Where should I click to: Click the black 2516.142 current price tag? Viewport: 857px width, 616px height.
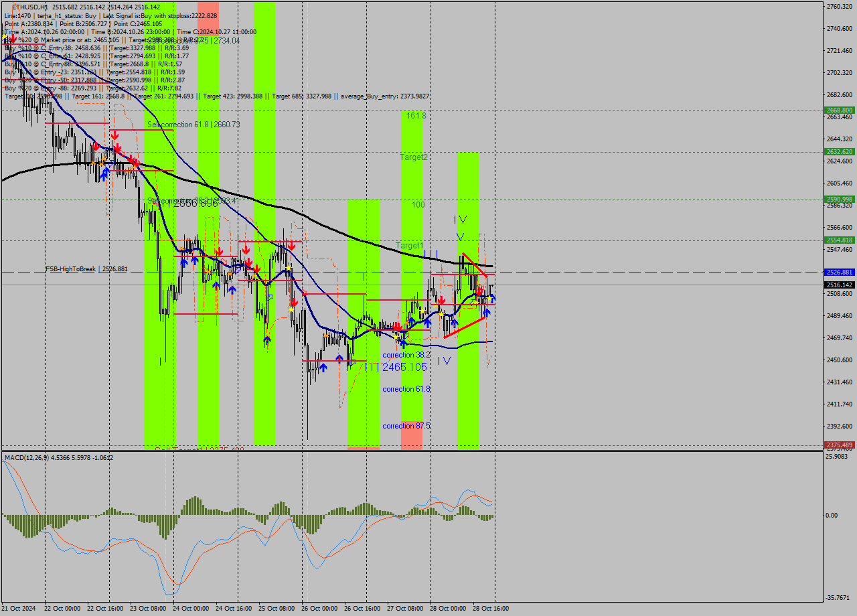839,285
